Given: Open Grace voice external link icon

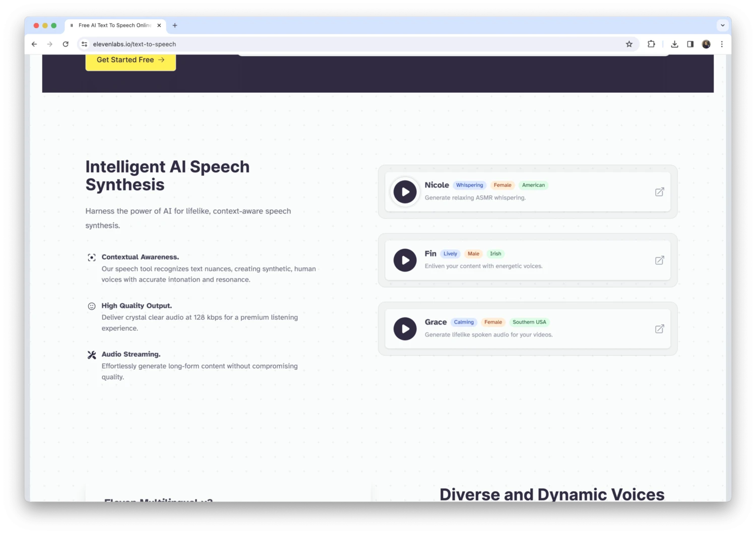Looking at the screenshot, I should coord(659,329).
